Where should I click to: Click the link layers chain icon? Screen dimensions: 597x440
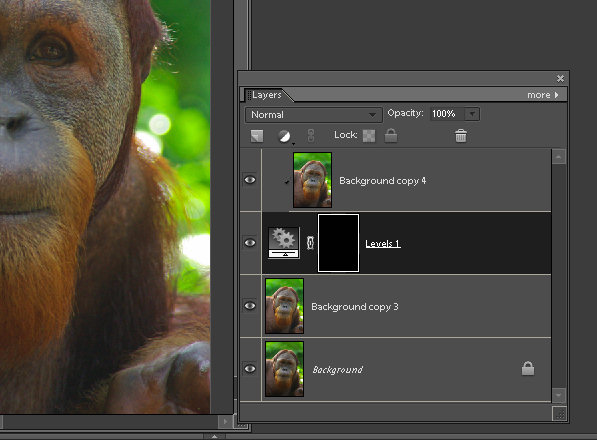[x=311, y=136]
